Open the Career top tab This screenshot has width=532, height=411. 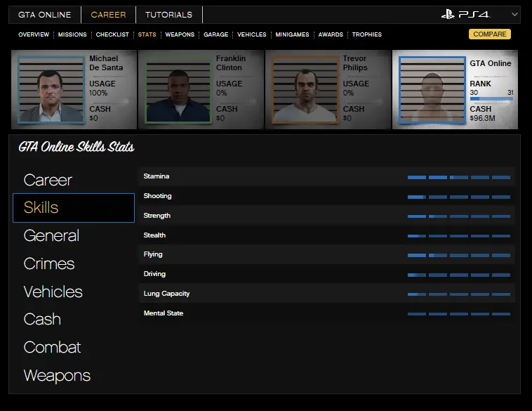coord(109,15)
